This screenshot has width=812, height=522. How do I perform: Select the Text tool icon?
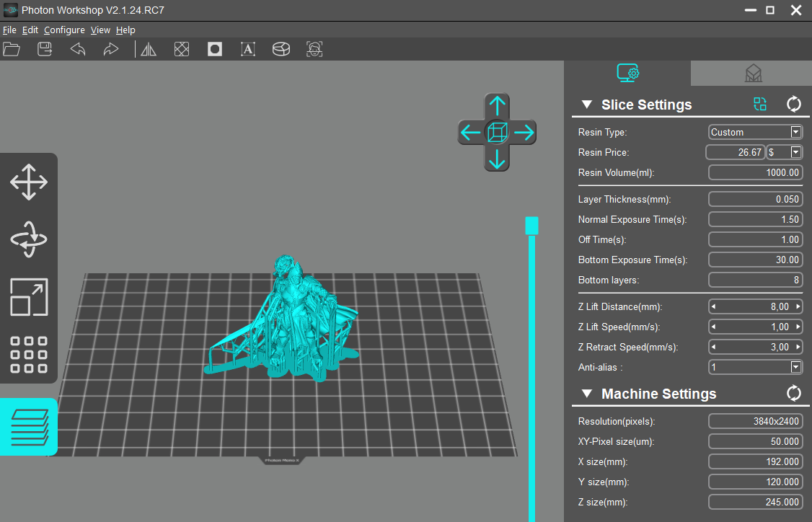tap(248, 49)
